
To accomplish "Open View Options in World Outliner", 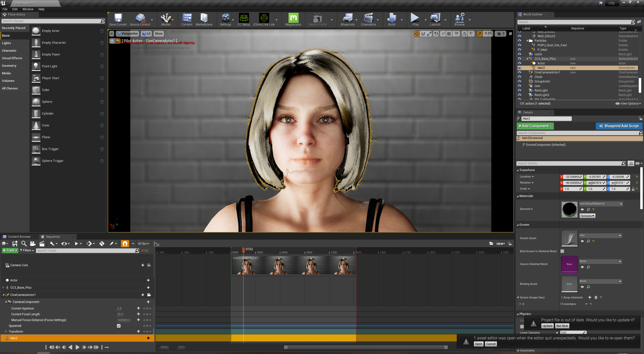I will click(628, 104).
